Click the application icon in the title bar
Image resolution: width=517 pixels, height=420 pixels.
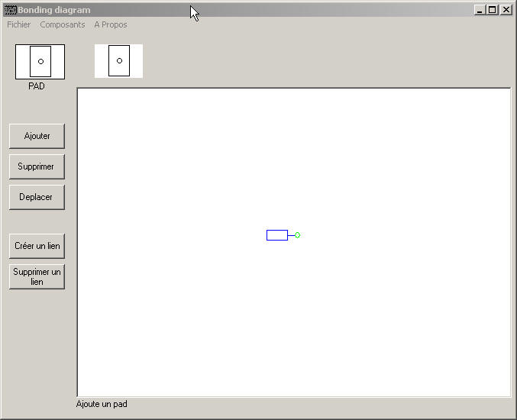[x=10, y=10]
